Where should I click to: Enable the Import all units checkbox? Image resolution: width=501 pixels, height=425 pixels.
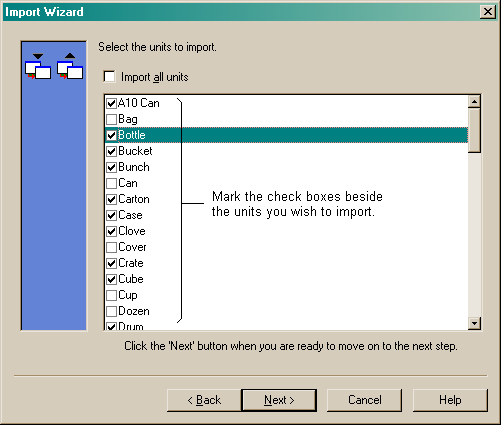(109, 77)
